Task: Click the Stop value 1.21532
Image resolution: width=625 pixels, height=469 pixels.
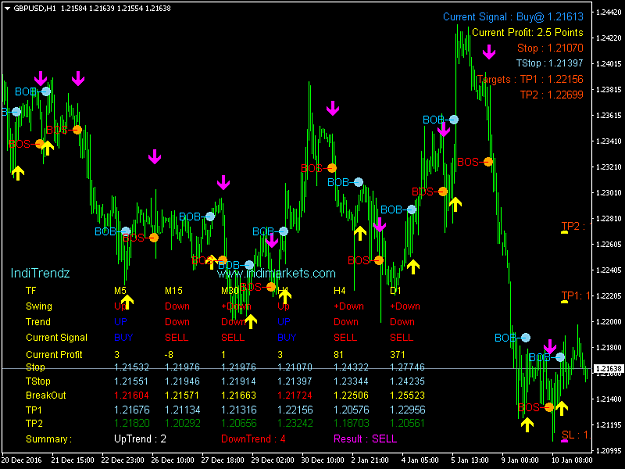Action: point(132,367)
